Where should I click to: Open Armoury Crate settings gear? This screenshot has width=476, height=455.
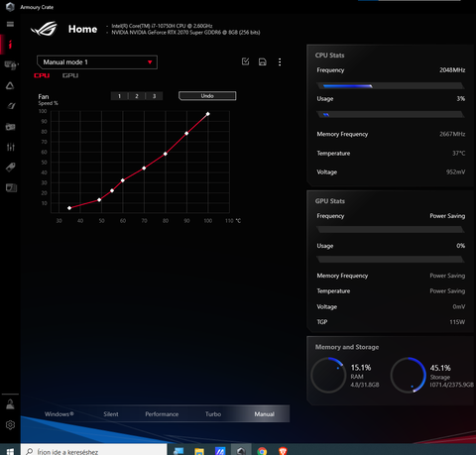[x=10, y=425]
